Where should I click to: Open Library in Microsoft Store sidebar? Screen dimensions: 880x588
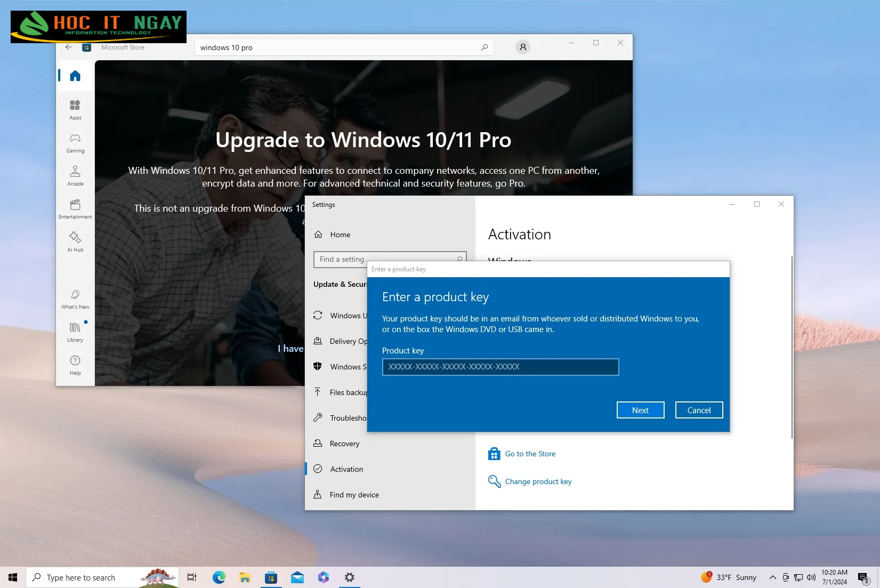pyautogui.click(x=75, y=332)
